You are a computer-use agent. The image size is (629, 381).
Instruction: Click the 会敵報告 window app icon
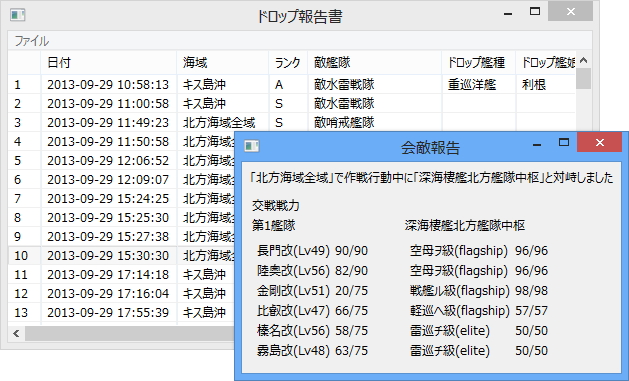[252, 146]
